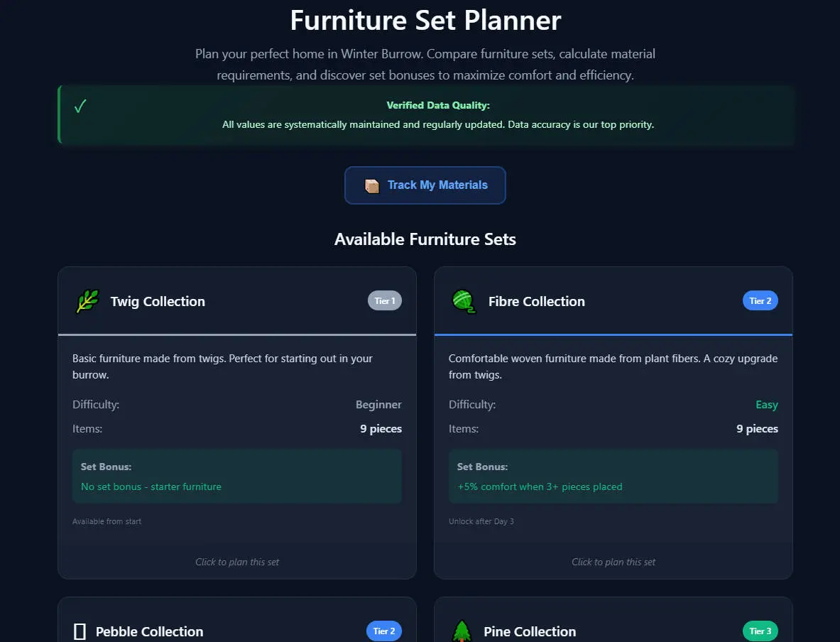This screenshot has height=642, width=840.
Task: Click the Tier 2 badge on Fibre Collection
Action: [760, 300]
